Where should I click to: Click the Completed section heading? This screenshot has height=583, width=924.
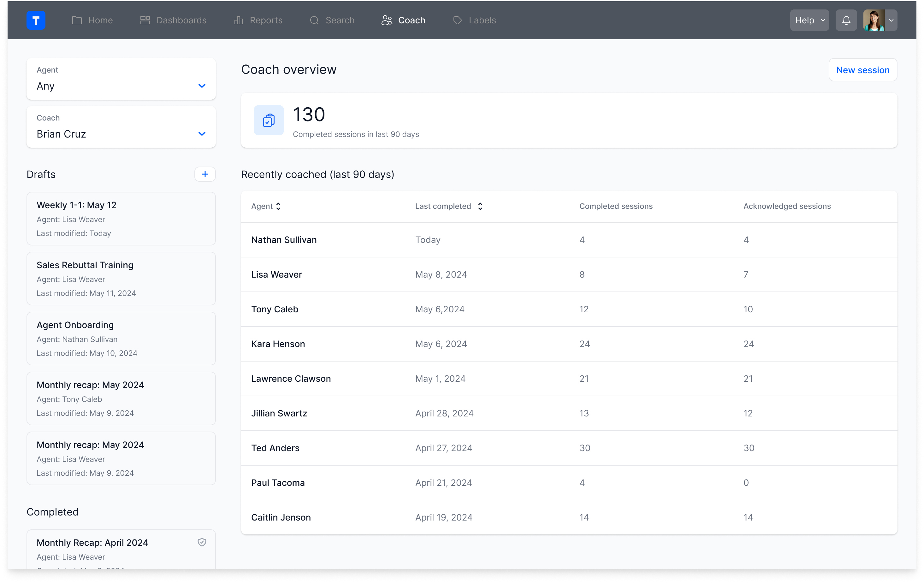(x=53, y=512)
